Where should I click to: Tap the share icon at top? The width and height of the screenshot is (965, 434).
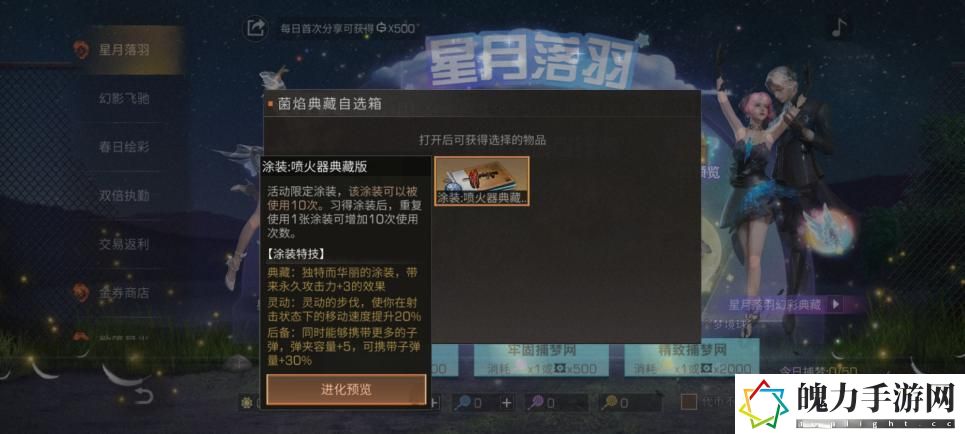(x=255, y=28)
